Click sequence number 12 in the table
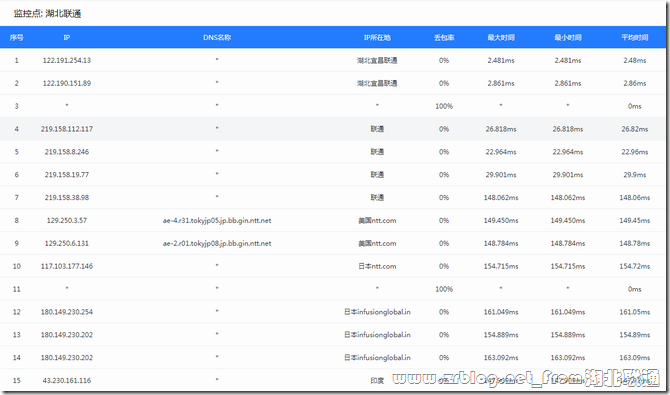670x395 pixels. coord(17,312)
